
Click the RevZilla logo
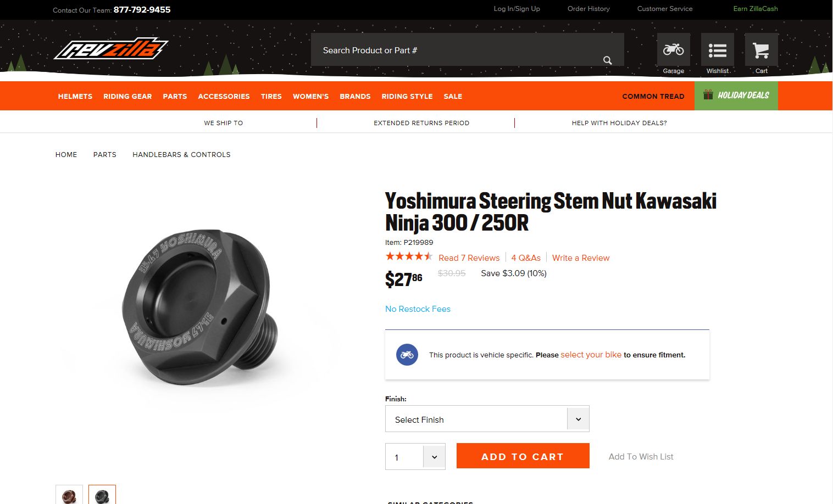(111, 49)
